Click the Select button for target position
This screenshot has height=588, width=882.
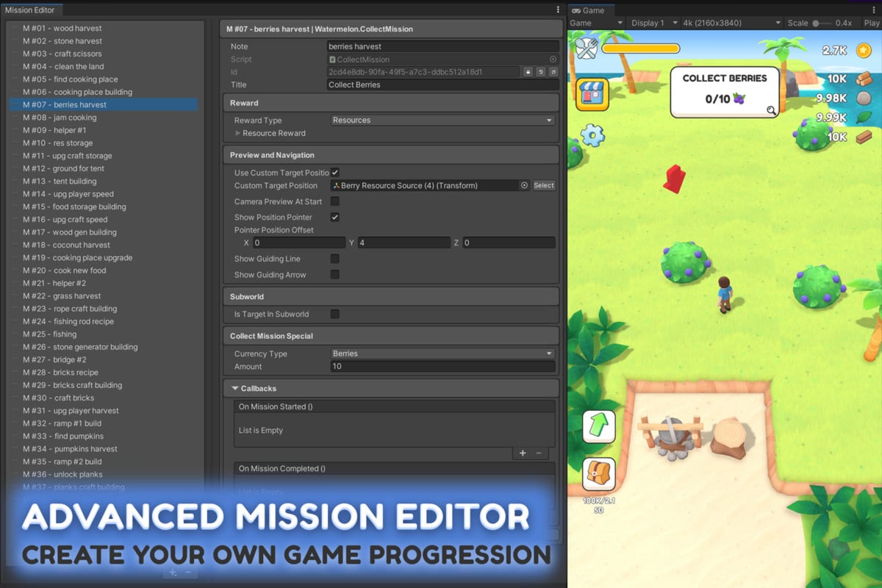click(544, 186)
